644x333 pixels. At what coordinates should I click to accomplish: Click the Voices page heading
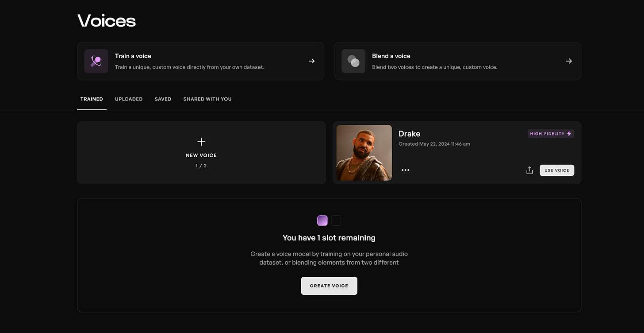107,20
